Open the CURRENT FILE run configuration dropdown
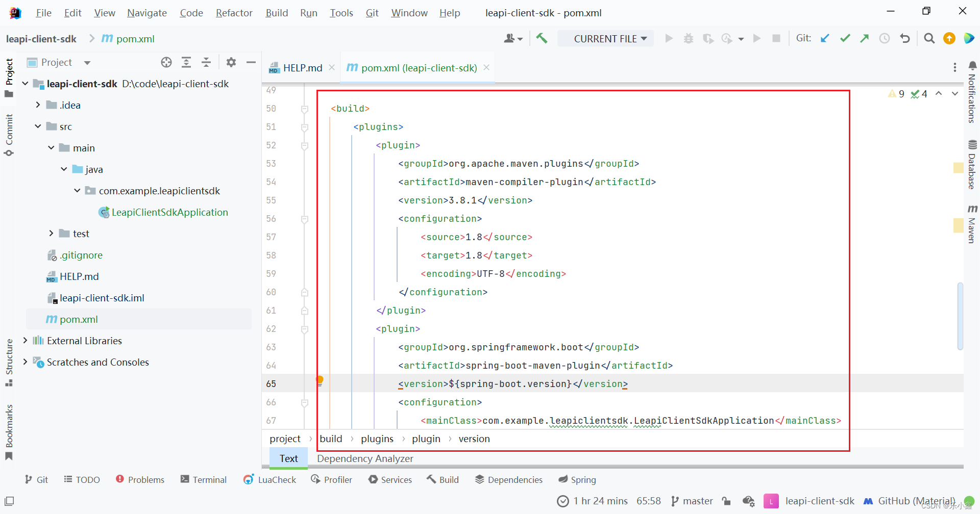This screenshot has height=514, width=980. pyautogui.click(x=606, y=38)
